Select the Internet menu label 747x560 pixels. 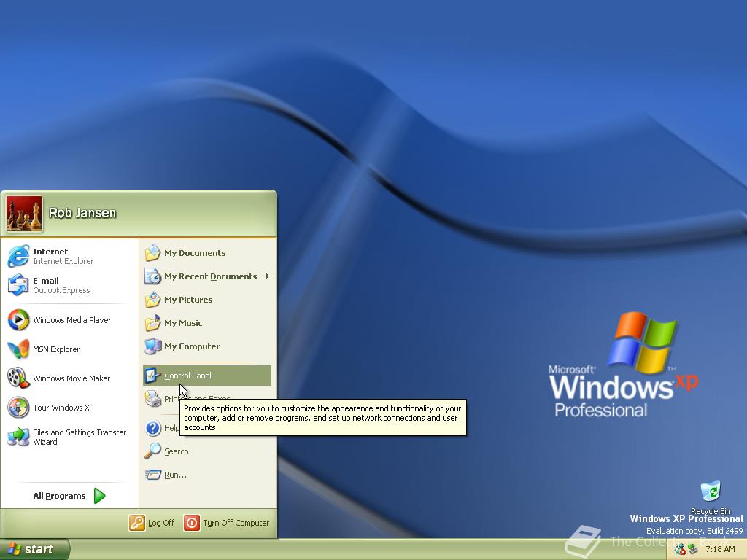point(50,252)
